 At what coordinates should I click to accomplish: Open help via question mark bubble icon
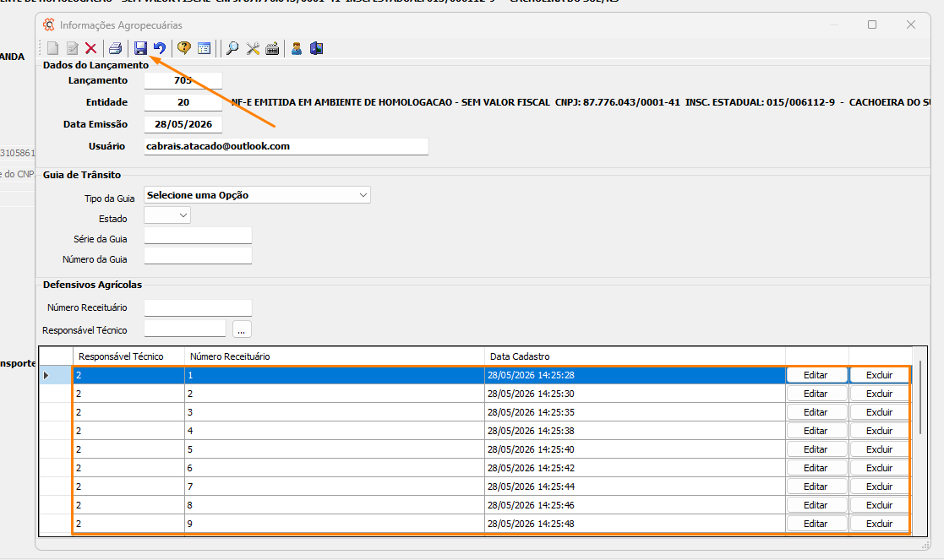(184, 48)
